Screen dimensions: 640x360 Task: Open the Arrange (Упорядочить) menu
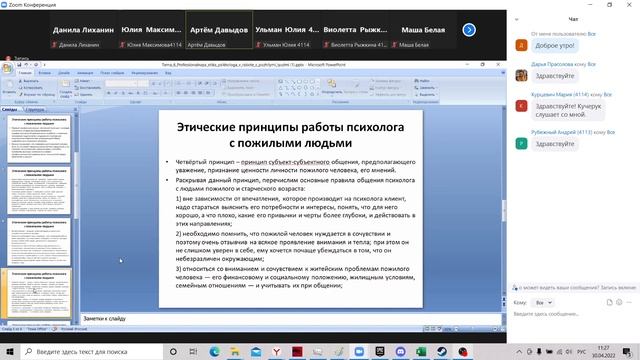[x=331, y=87]
